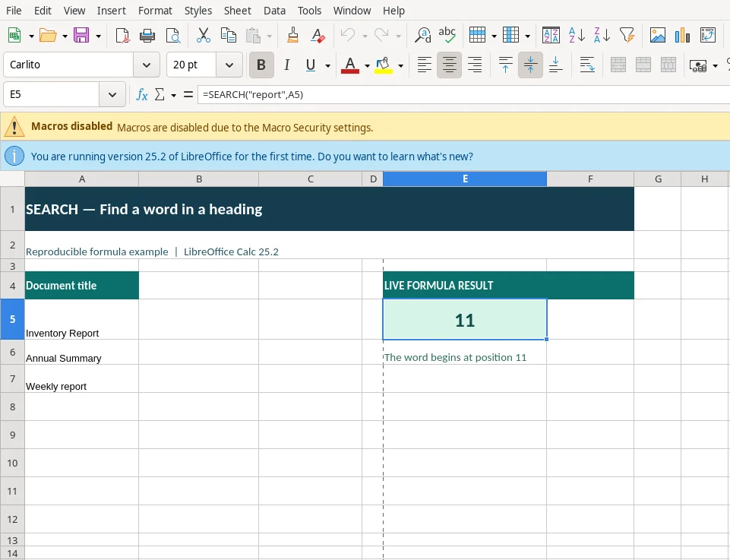This screenshot has width=730, height=560.
Task: Click into the formula input line
Action: click(463, 94)
